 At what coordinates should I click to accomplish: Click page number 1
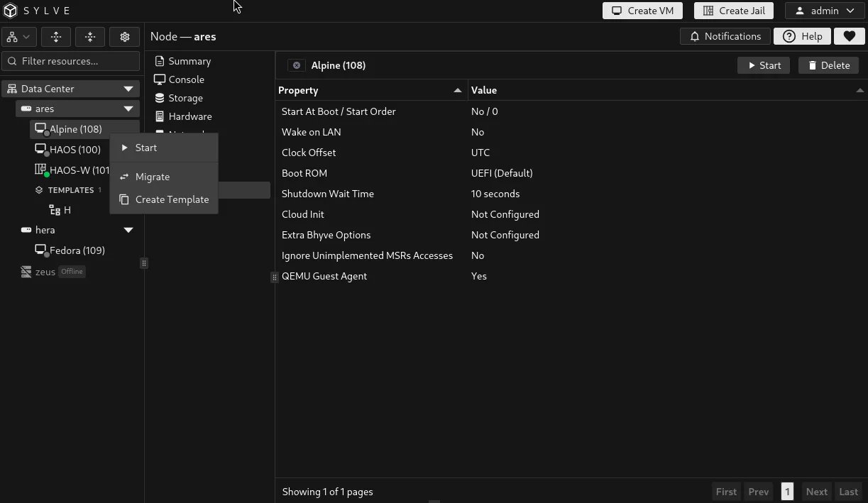(787, 492)
